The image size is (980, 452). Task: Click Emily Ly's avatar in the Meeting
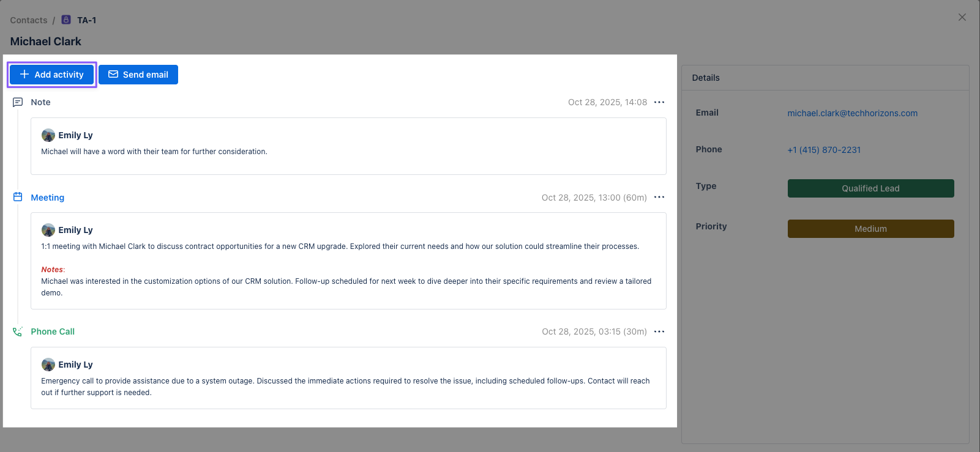click(48, 230)
